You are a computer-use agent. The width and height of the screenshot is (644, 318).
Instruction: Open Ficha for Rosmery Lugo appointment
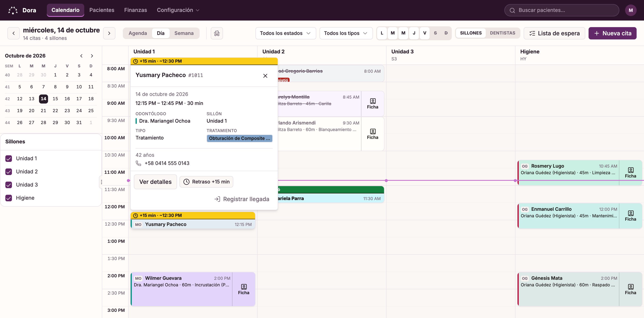pos(630,173)
